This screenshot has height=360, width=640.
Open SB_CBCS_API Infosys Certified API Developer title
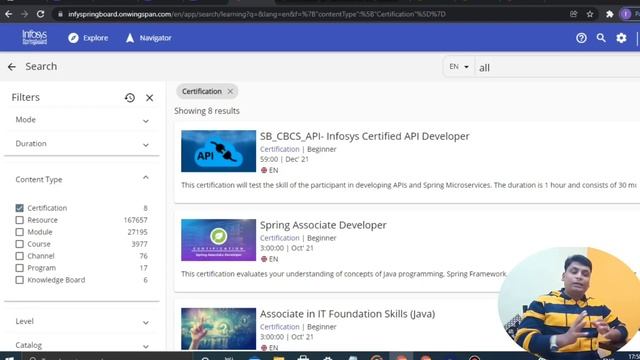[x=364, y=136]
